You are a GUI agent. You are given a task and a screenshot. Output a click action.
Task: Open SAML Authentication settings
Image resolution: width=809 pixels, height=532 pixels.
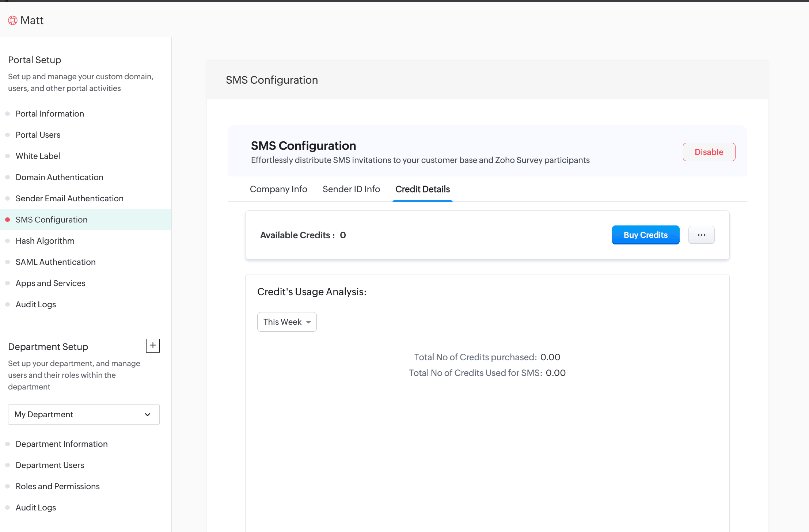(56, 262)
